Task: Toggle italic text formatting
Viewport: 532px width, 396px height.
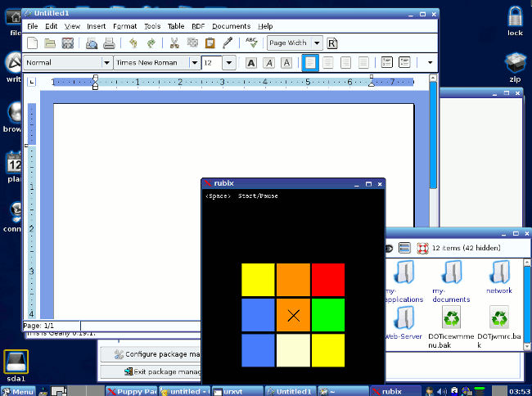Action: (x=268, y=63)
